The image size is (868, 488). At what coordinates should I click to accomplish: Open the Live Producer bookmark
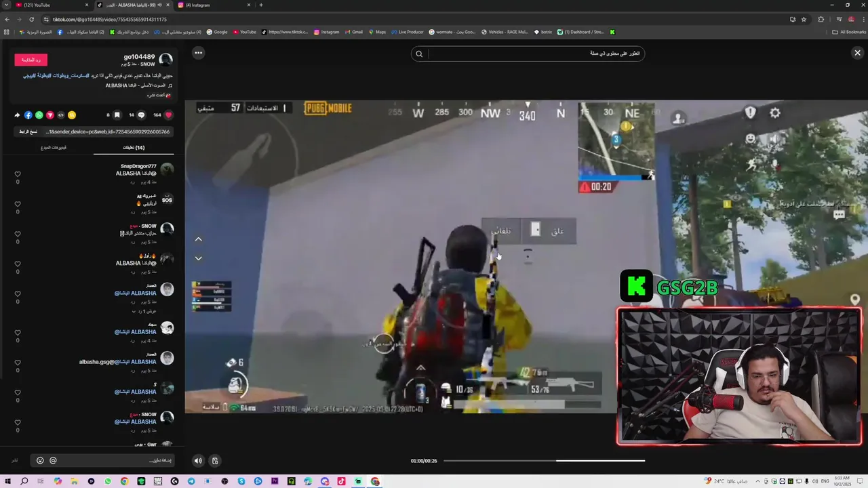(x=408, y=32)
